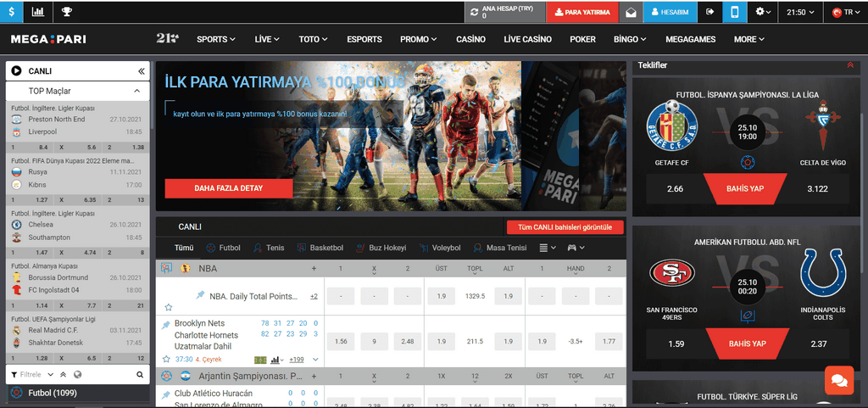This screenshot has height=408, width=868.
Task: Click the San Francisco 49ers logo
Action: point(671,273)
